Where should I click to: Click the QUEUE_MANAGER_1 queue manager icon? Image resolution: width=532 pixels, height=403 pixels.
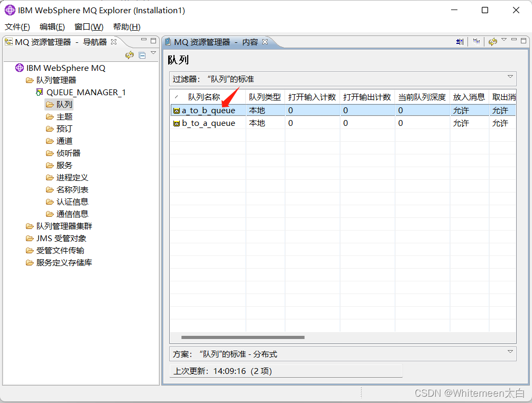[x=40, y=92]
